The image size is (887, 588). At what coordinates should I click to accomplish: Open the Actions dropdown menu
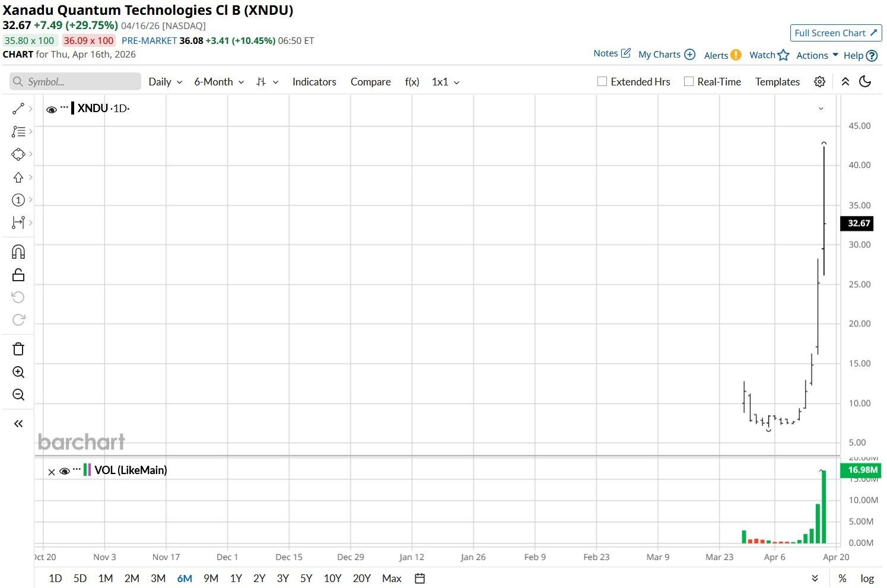point(817,55)
